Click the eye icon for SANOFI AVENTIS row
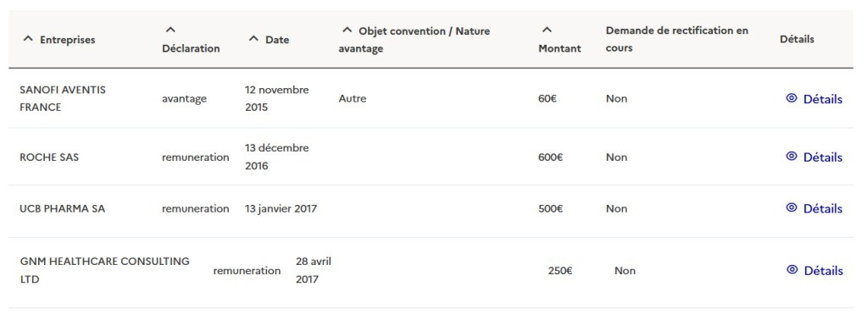 pyautogui.click(x=792, y=98)
